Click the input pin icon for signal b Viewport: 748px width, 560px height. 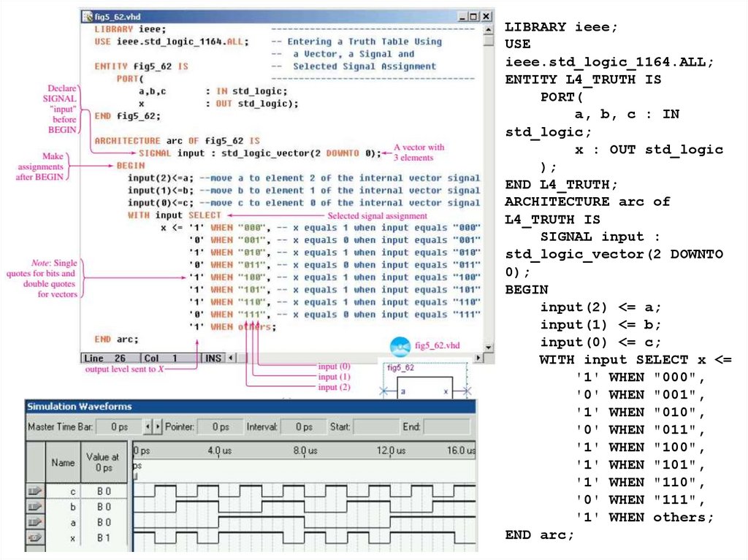(x=36, y=507)
